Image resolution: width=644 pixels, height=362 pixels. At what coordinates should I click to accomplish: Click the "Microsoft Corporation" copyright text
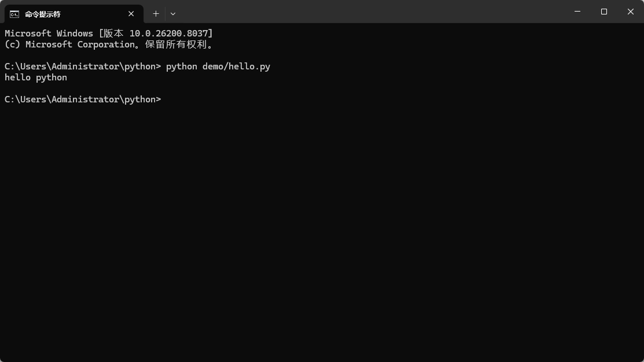(x=80, y=45)
